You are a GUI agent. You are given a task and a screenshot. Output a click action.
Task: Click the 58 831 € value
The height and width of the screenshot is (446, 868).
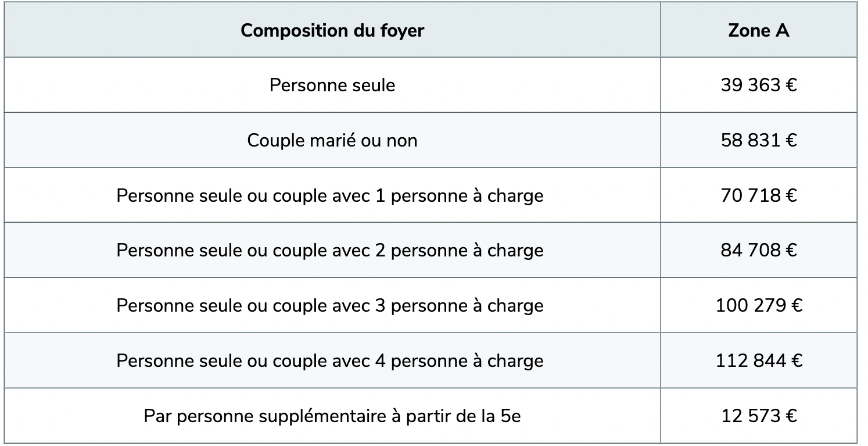coord(758,141)
